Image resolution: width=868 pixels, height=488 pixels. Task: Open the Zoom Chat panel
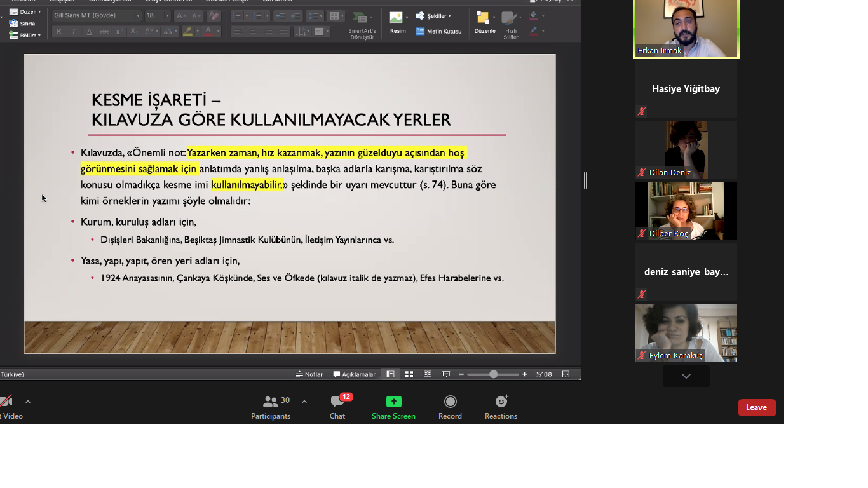(x=337, y=407)
